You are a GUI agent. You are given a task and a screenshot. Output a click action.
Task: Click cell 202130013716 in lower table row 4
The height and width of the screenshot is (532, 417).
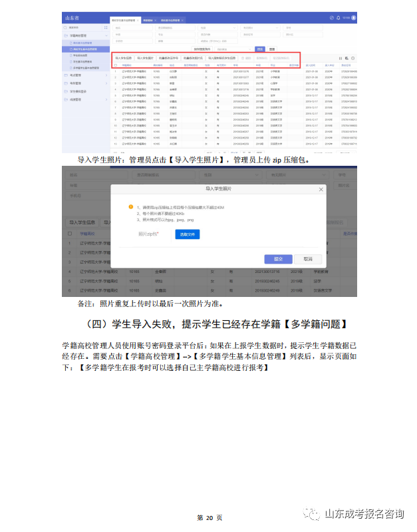pos(267,272)
